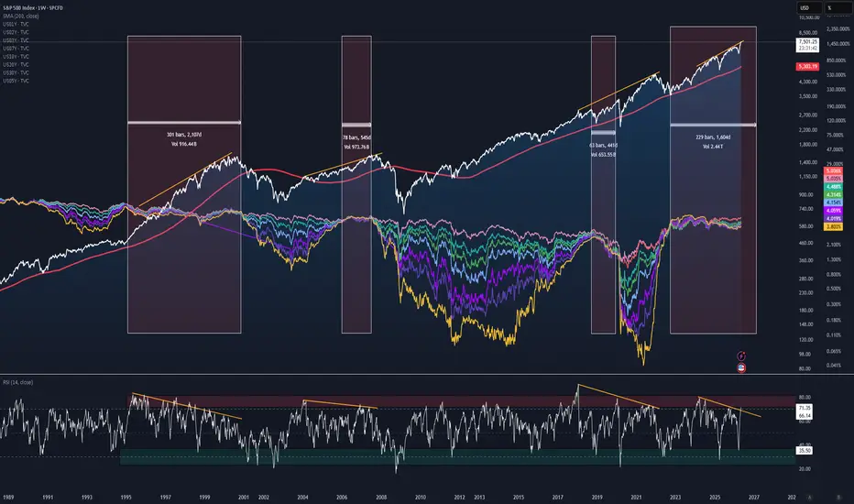Viewport: 854px width, 504px height.
Task: Select the US02Y TVC legend entry
Action: click(16, 32)
